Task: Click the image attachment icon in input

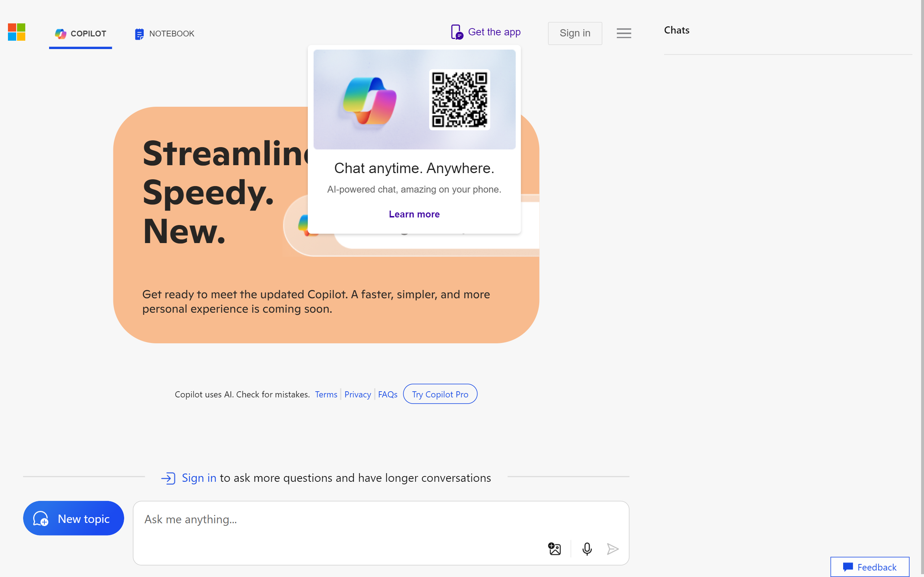Action: 554,549
